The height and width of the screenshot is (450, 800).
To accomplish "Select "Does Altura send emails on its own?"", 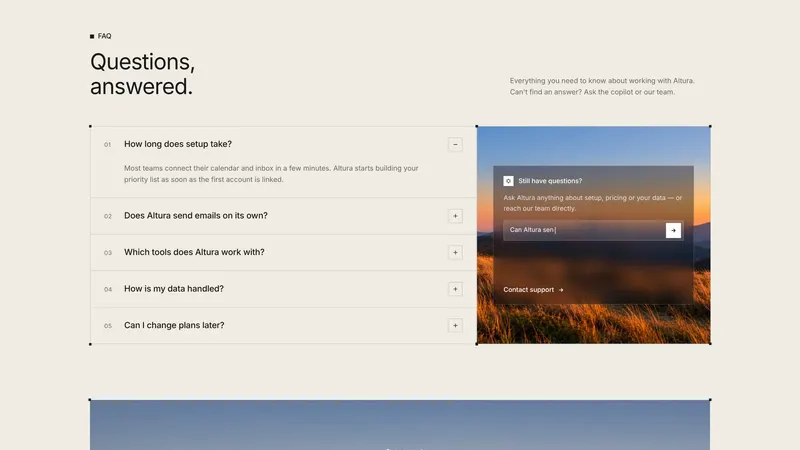I will tap(195, 216).
